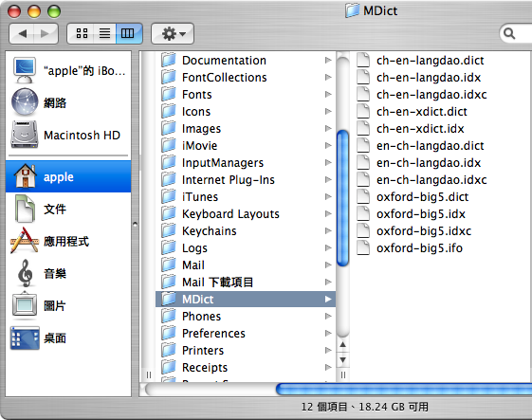532x420 pixels.
Task: Expand the Logs folder arrow
Action: click(328, 248)
